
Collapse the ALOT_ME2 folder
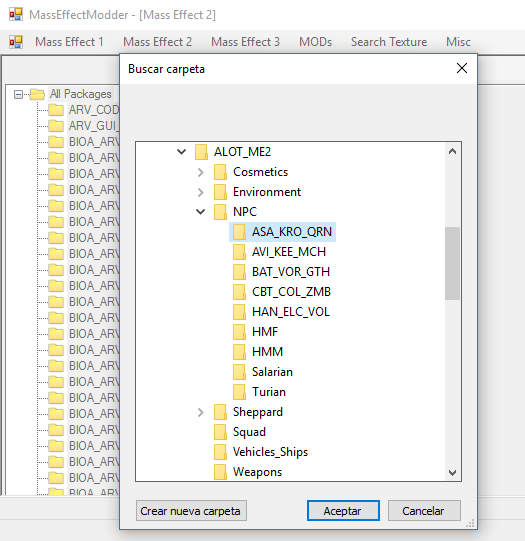click(x=181, y=152)
